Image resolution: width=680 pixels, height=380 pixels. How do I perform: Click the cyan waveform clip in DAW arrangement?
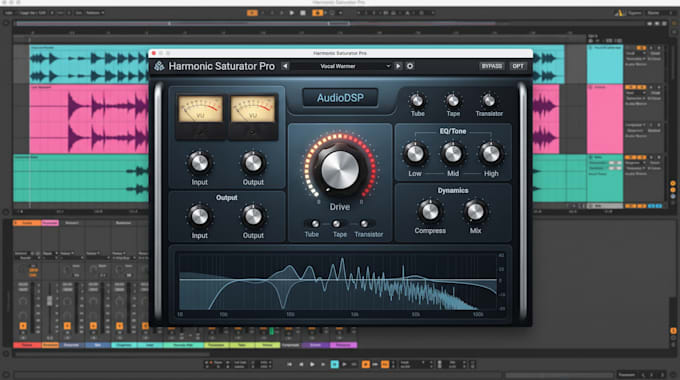(x=89, y=65)
